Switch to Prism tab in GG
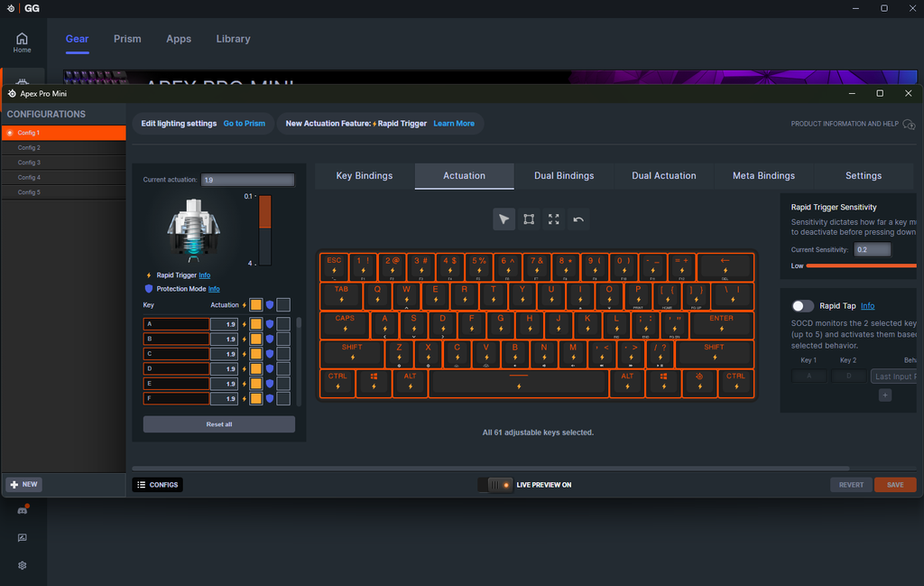The height and width of the screenshot is (586, 924). pyautogui.click(x=127, y=39)
